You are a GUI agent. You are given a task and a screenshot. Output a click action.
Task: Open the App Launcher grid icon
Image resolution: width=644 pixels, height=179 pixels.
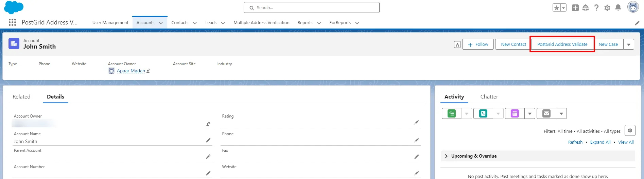13,22
